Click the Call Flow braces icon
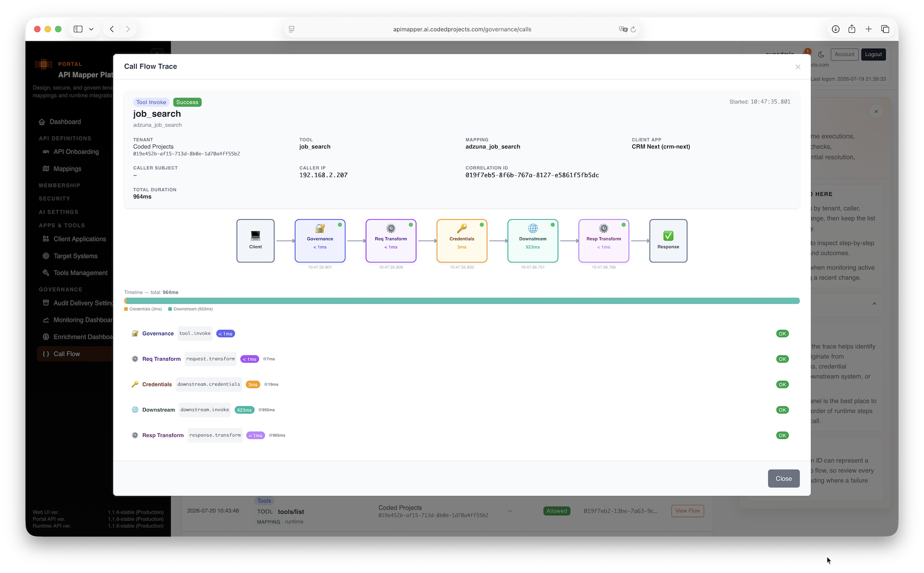This screenshot has height=573, width=924. pyautogui.click(x=46, y=354)
